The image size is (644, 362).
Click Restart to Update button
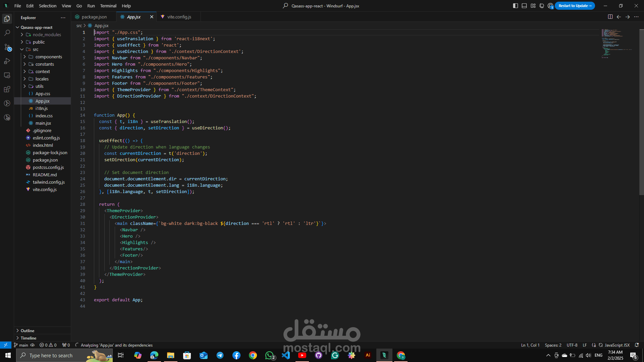click(x=575, y=6)
